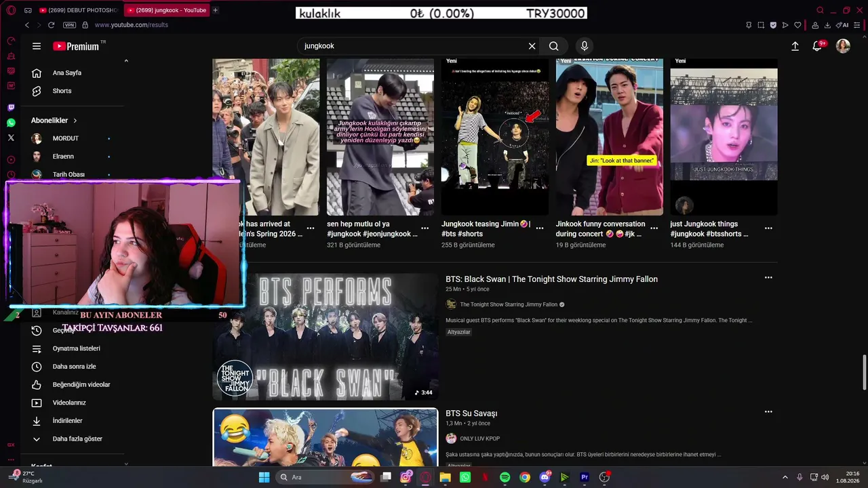Open the account avatar menu
Image resolution: width=868 pixels, height=488 pixels.
click(x=843, y=46)
